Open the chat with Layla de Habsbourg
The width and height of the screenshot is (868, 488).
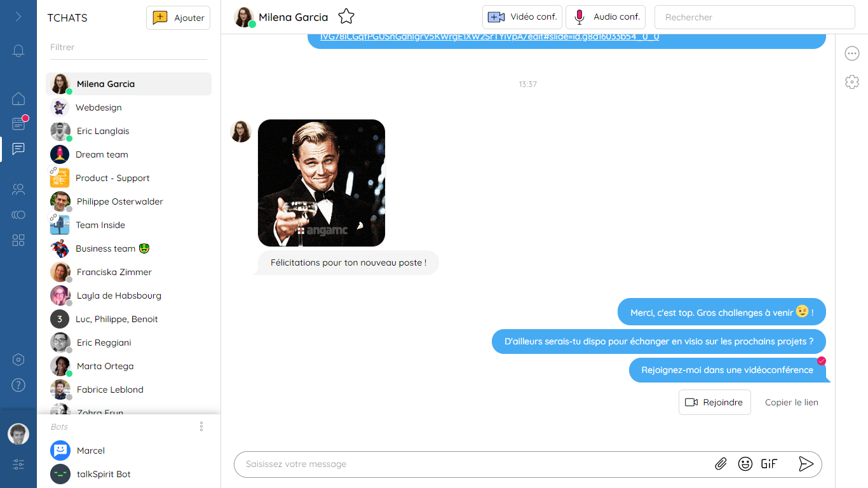(128, 295)
